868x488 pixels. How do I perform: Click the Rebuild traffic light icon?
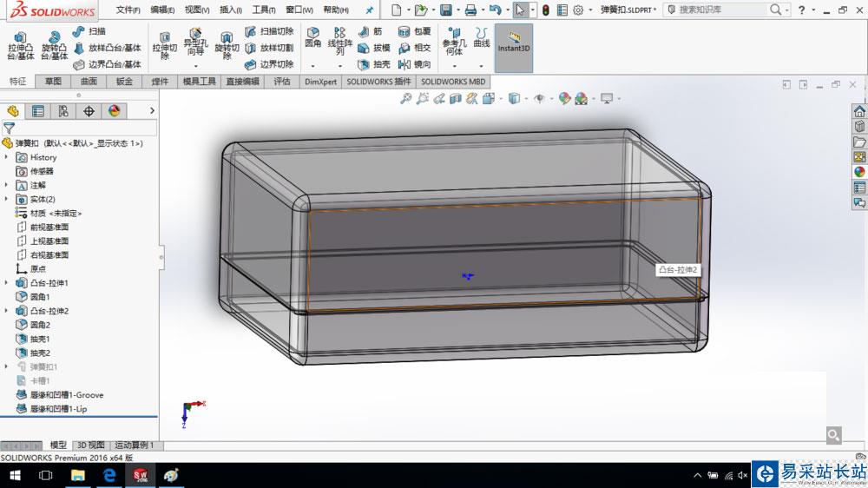pyautogui.click(x=546, y=10)
